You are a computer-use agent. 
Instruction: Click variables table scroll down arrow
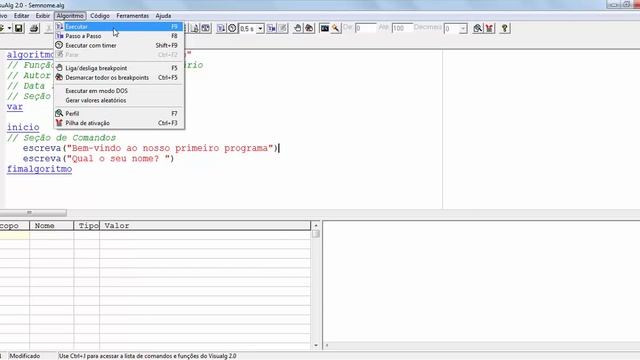tap(316, 345)
